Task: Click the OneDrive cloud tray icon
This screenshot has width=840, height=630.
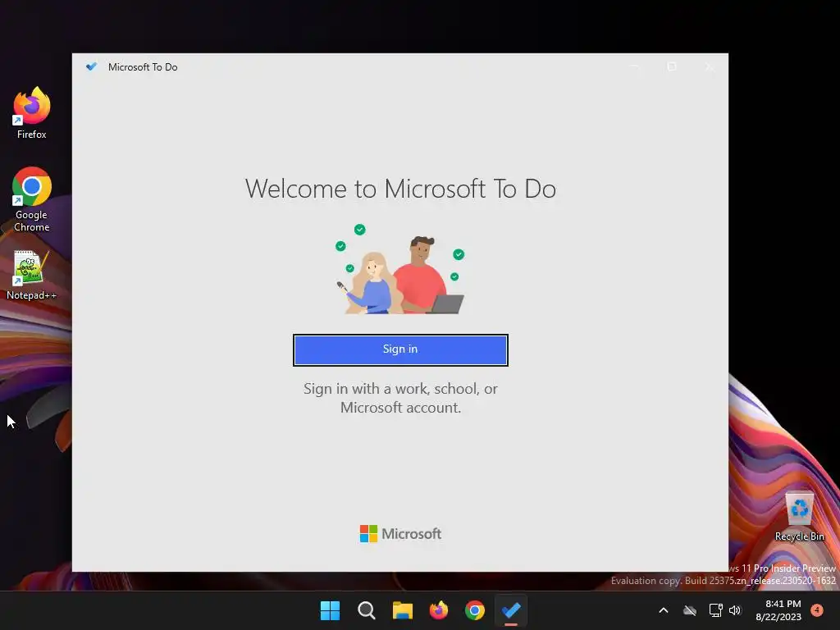Action: (690, 610)
